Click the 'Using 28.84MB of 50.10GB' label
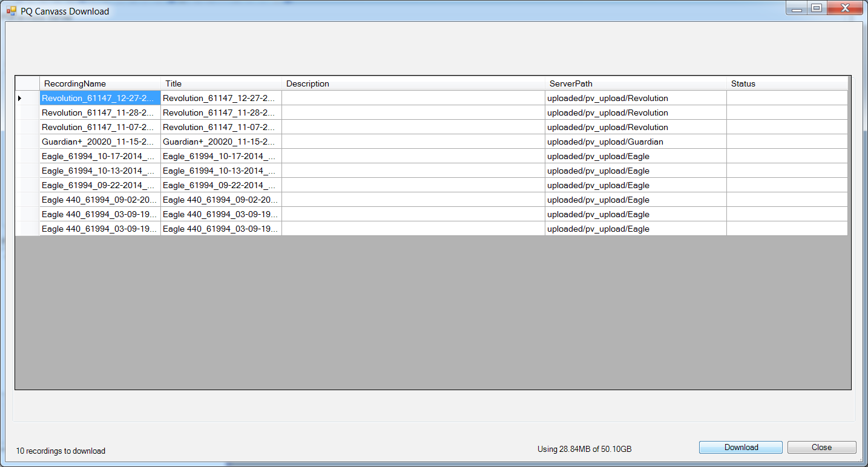Screen dimensions: 868x467 (x=583, y=449)
